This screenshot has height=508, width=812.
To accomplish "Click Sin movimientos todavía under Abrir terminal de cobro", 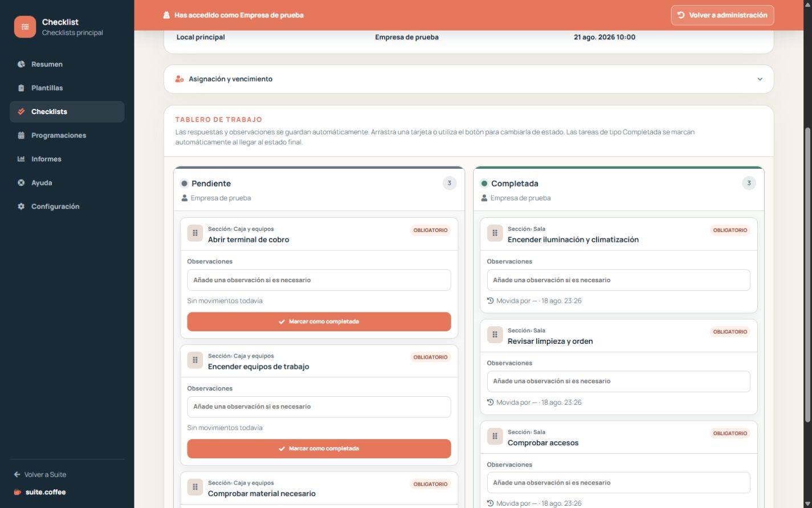I will [225, 300].
